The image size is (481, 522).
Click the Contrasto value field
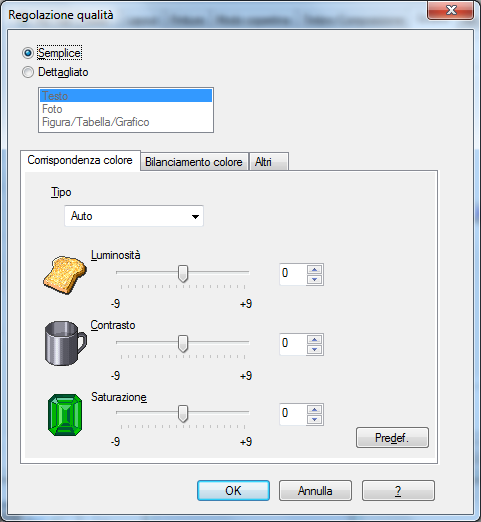293,344
